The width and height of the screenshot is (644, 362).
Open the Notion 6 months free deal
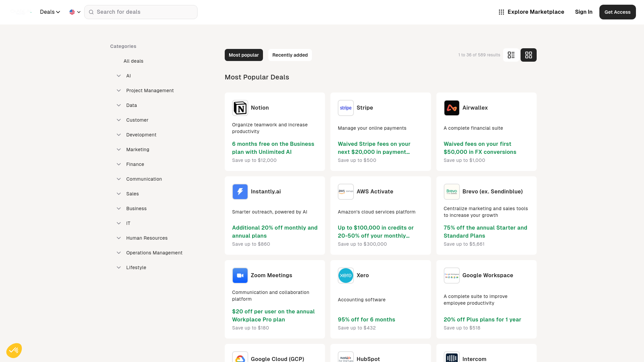tap(273, 148)
